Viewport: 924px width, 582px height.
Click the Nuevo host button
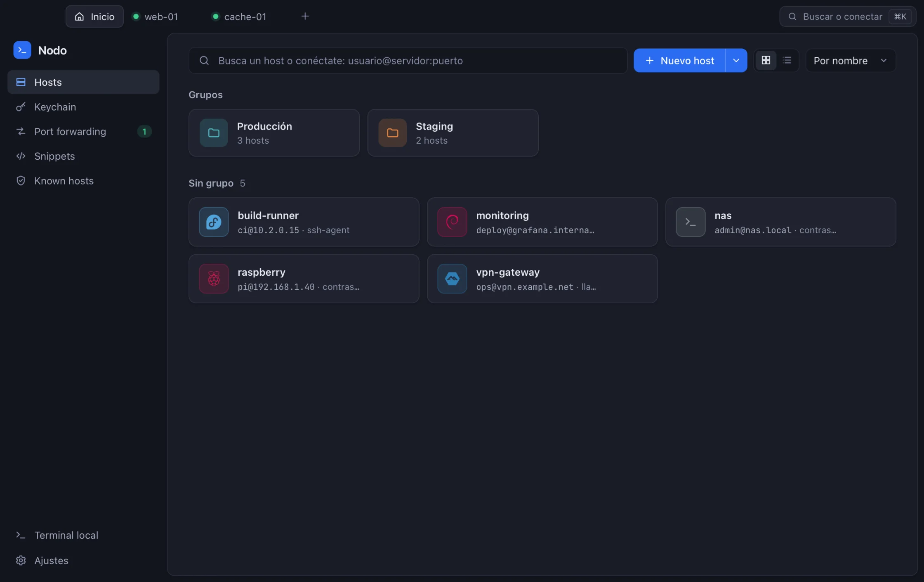(679, 60)
